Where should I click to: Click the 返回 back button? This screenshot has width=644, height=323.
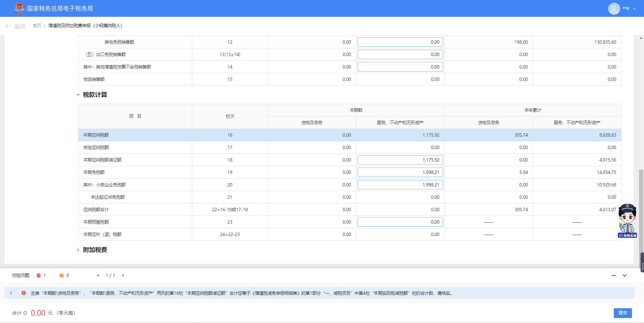tap(15, 26)
